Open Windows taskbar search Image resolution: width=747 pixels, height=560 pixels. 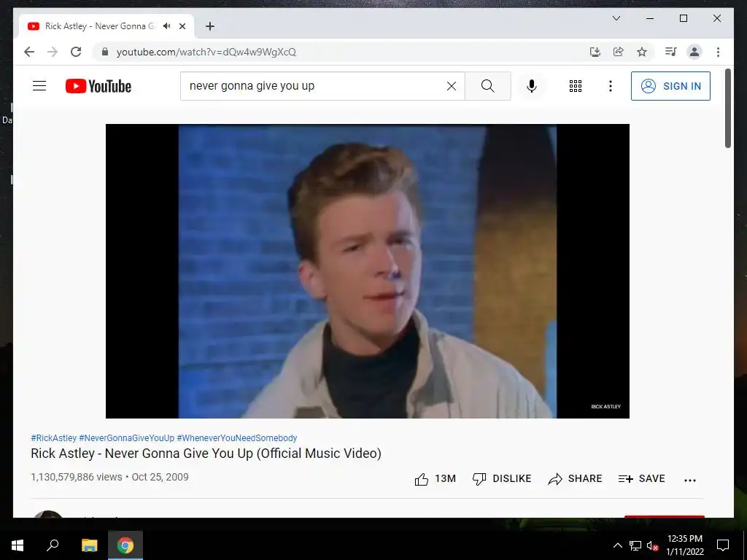(53, 545)
